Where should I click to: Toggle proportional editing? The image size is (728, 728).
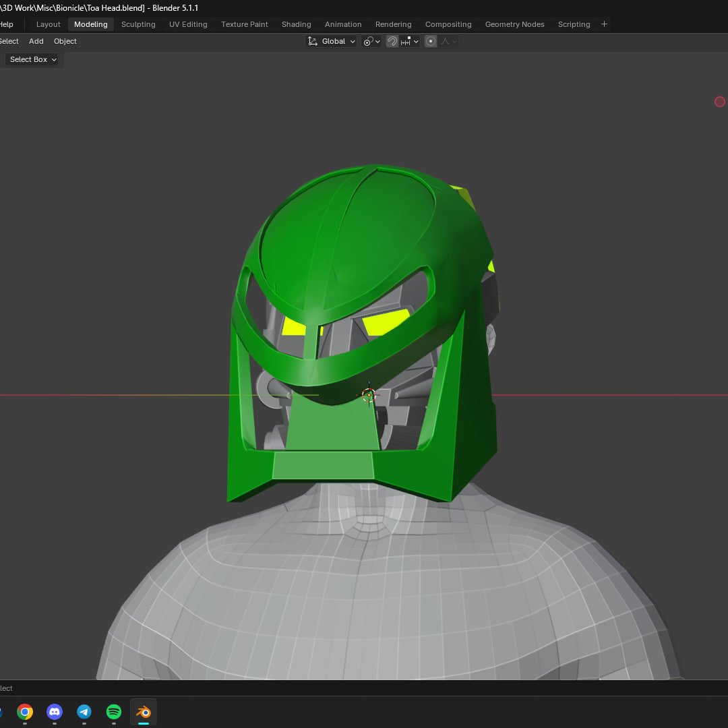[430, 41]
